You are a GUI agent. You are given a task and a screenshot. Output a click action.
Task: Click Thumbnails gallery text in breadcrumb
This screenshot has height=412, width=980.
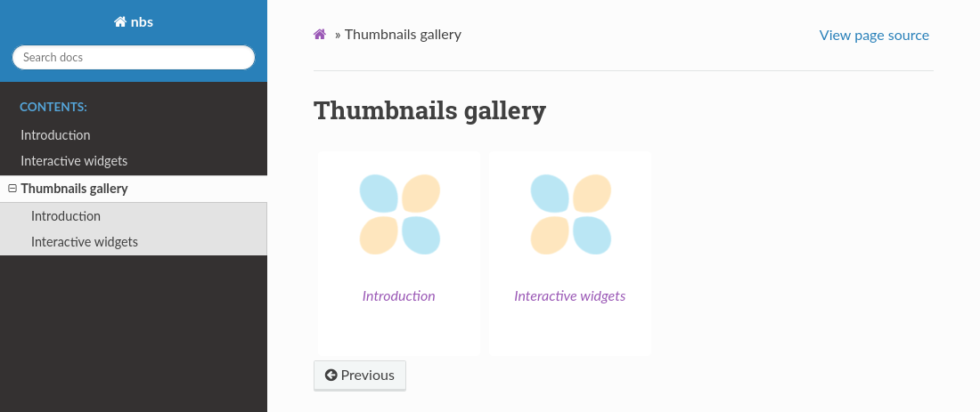tap(403, 35)
